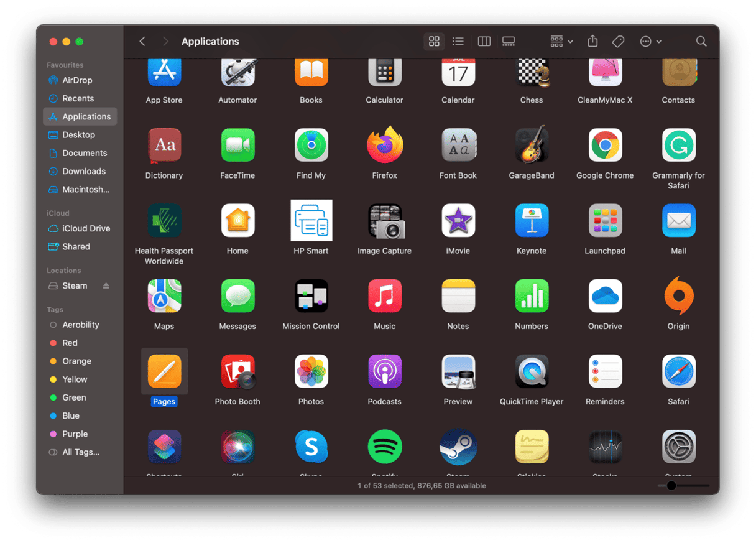This screenshot has height=543, width=756.
Task: Select Downloads in the sidebar
Action: (80, 171)
